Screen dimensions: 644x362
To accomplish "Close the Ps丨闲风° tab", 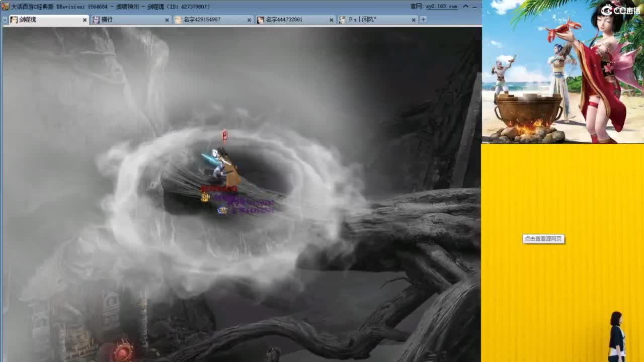I will point(414,20).
